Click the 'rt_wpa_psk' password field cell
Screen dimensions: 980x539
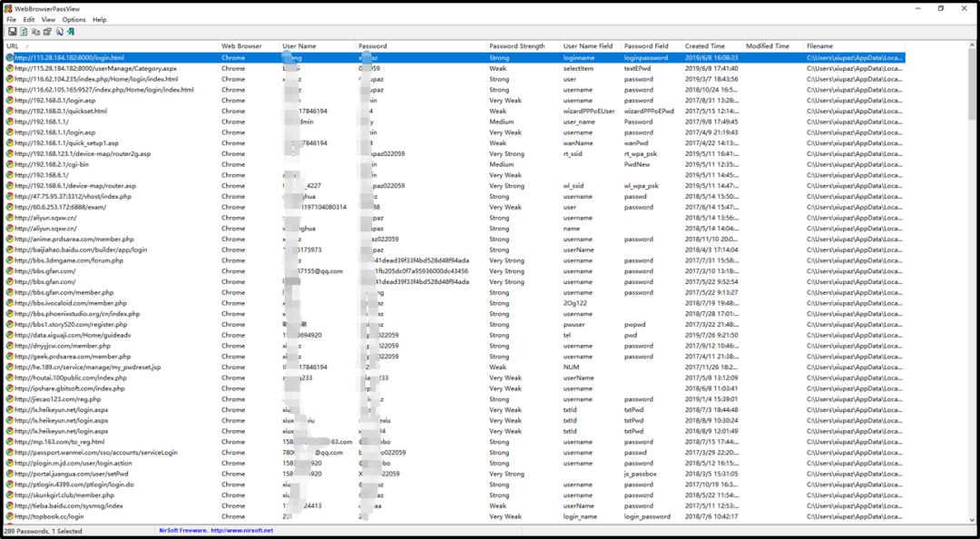pyautogui.click(x=642, y=154)
